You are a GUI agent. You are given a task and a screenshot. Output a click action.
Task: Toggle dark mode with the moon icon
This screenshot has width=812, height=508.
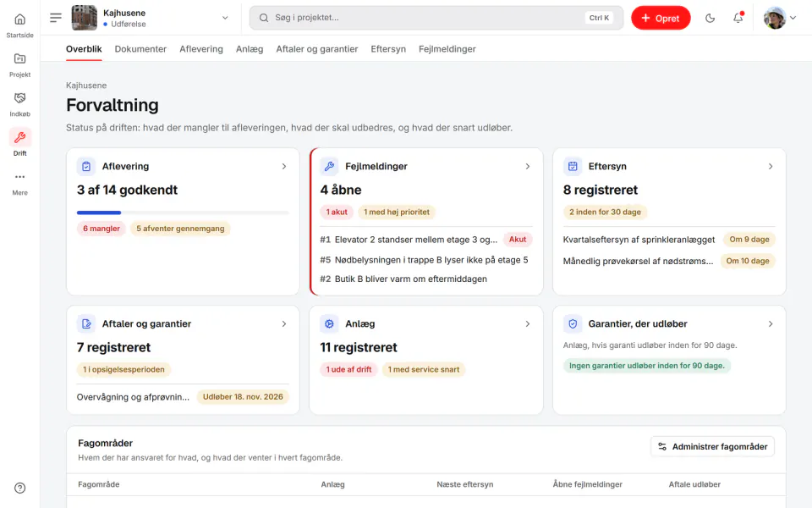(x=710, y=18)
